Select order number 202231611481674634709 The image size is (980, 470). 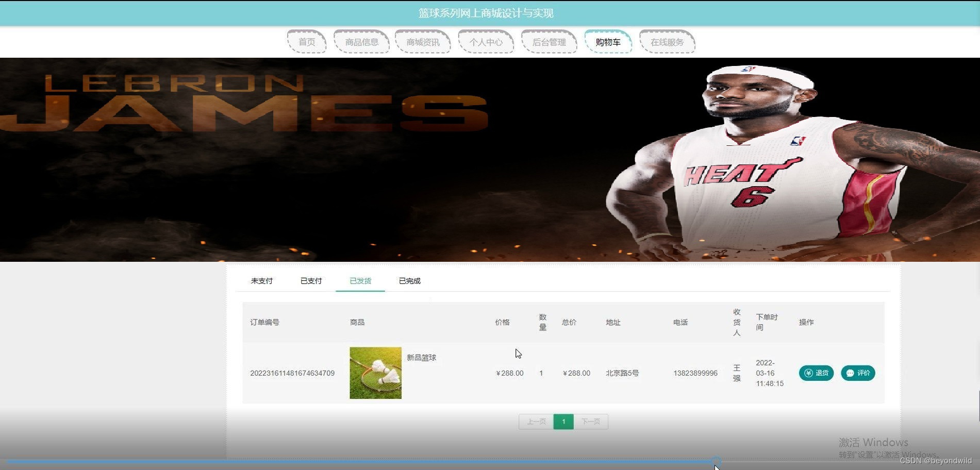coord(292,373)
